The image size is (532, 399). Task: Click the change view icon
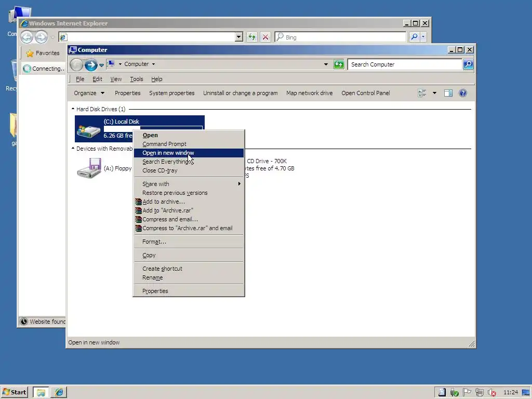[x=422, y=93]
